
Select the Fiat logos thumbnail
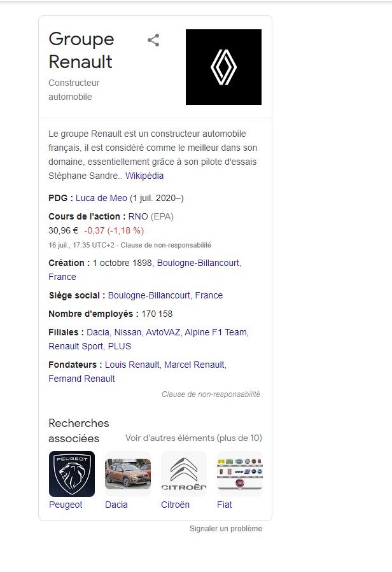point(240,474)
